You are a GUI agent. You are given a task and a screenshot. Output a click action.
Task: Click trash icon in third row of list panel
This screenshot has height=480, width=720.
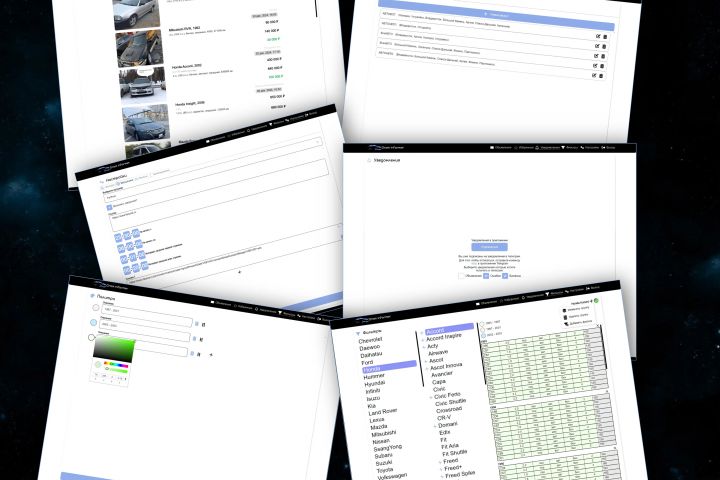pyautogui.click(x=603, y=56)
